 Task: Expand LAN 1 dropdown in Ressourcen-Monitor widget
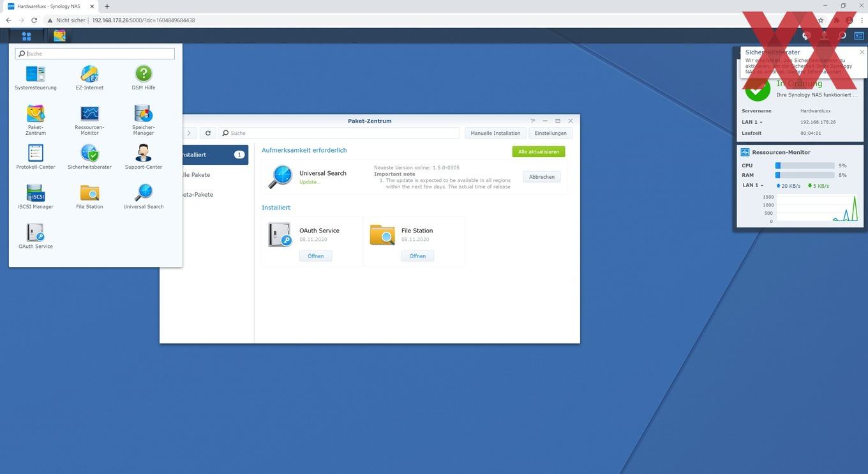click(753, 185)
